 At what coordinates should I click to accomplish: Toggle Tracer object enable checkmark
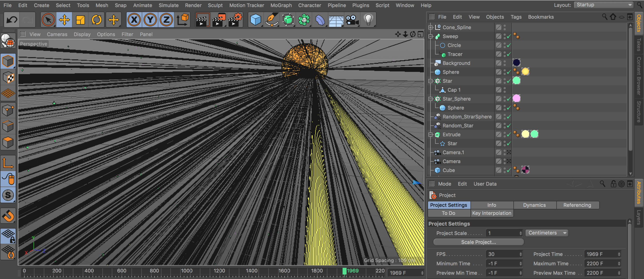pyautogui.click(x=509, y=54)
